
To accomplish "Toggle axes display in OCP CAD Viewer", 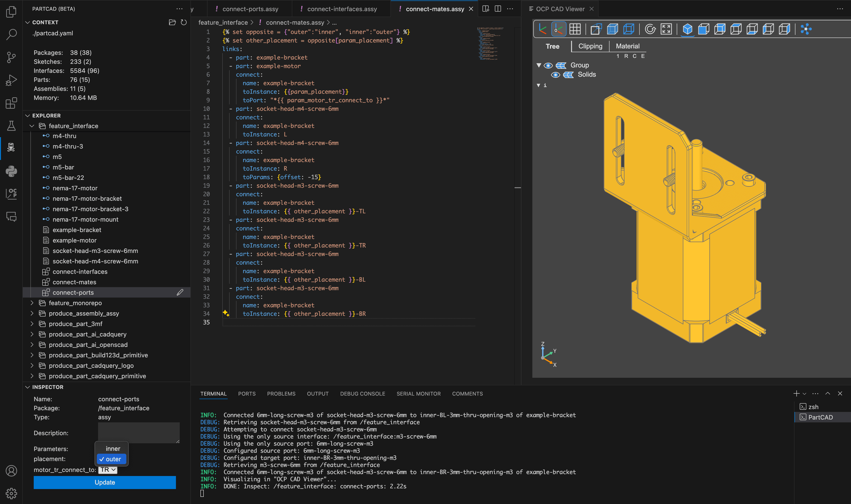I will (x=542, y=29).
